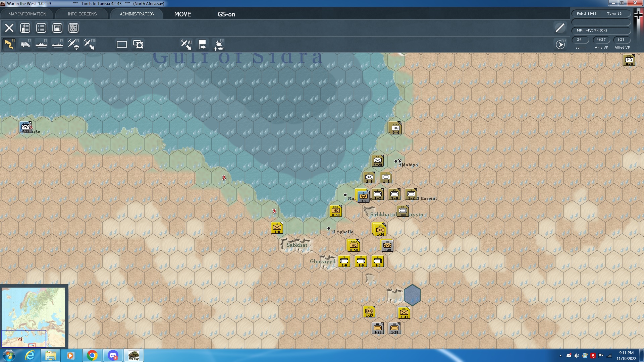The height and width of the screenshot is (362, 644).
Task: Select HQ unit near El Agheila
Action: point(335,211)
